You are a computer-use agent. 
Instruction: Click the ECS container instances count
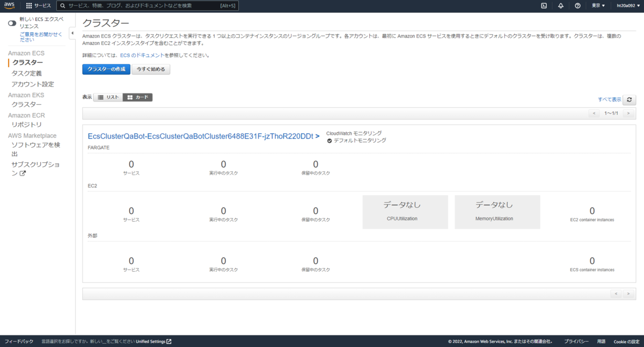coord(592,261)
